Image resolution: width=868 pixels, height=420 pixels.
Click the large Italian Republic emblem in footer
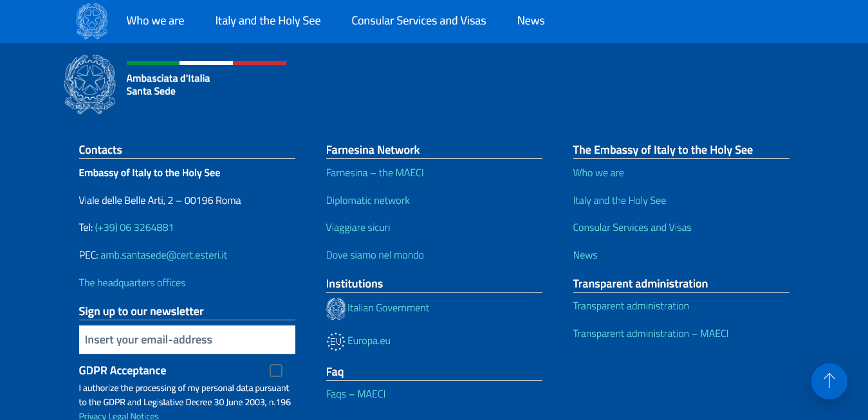tap(90, 84)
